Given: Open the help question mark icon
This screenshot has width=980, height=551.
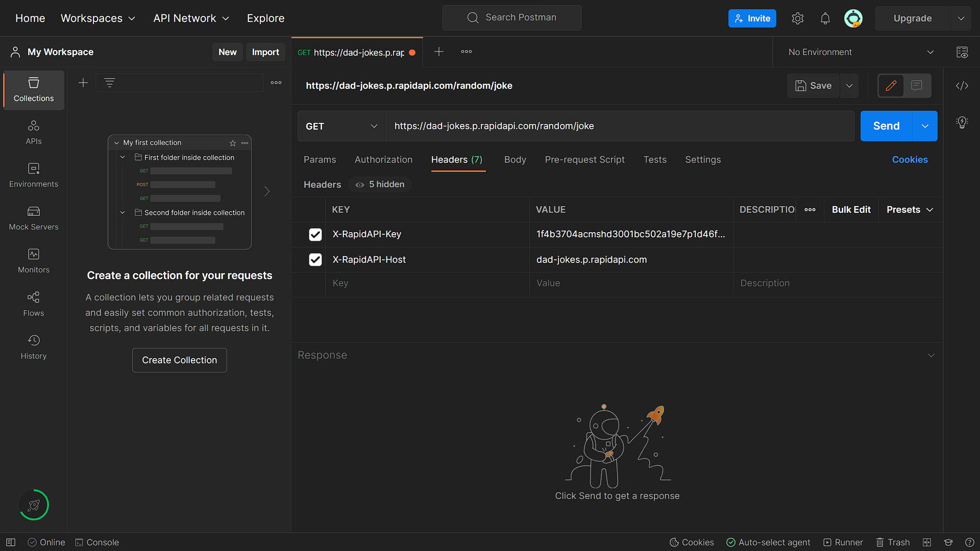Looking at the screenshot, I should [969, 542].
